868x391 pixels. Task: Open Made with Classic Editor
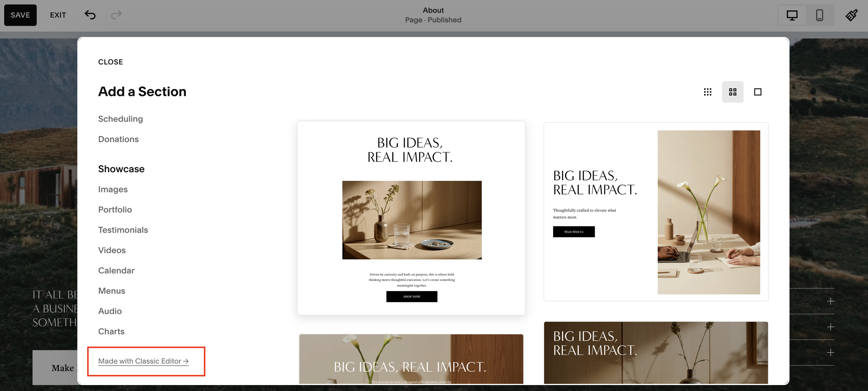pos(143,361)
